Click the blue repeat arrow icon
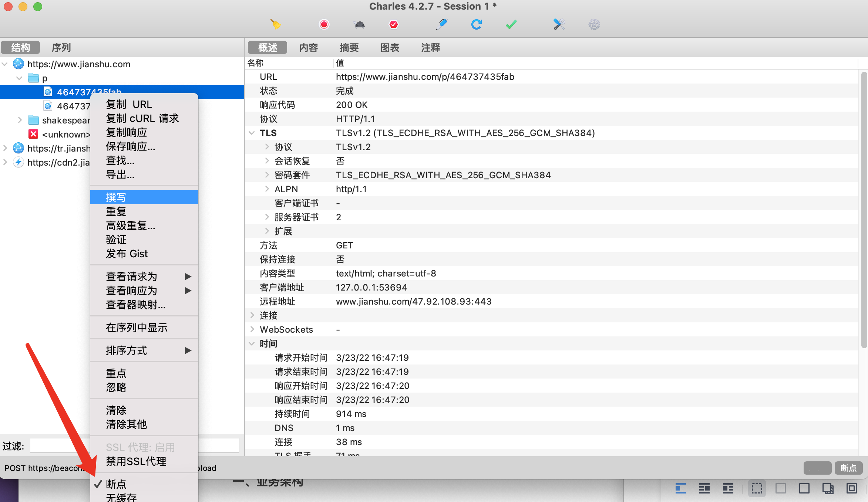The height and width of the screenshot is (502, 868). click(477, 24)
